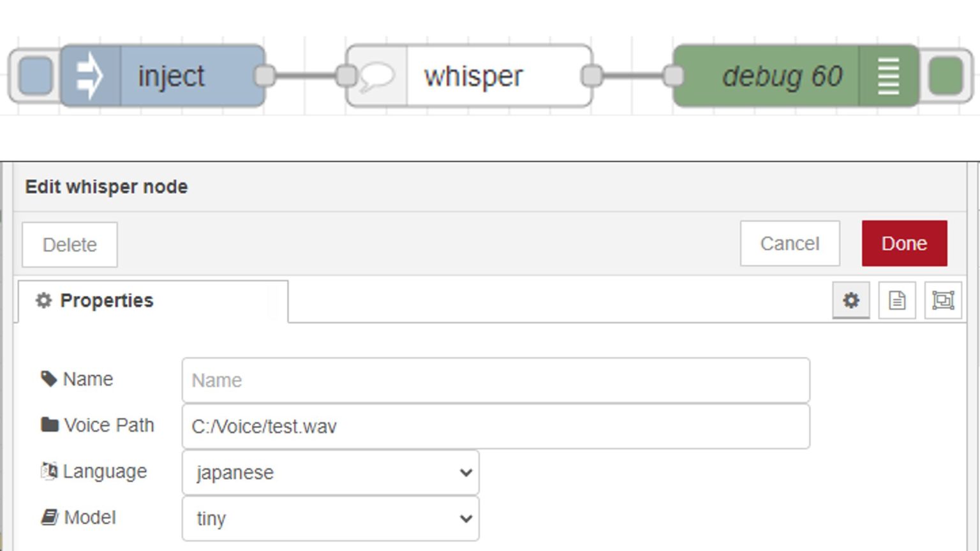This screenshot has width=980, height=551.
Task: Click the inject node output port
Action: point(264,76)
